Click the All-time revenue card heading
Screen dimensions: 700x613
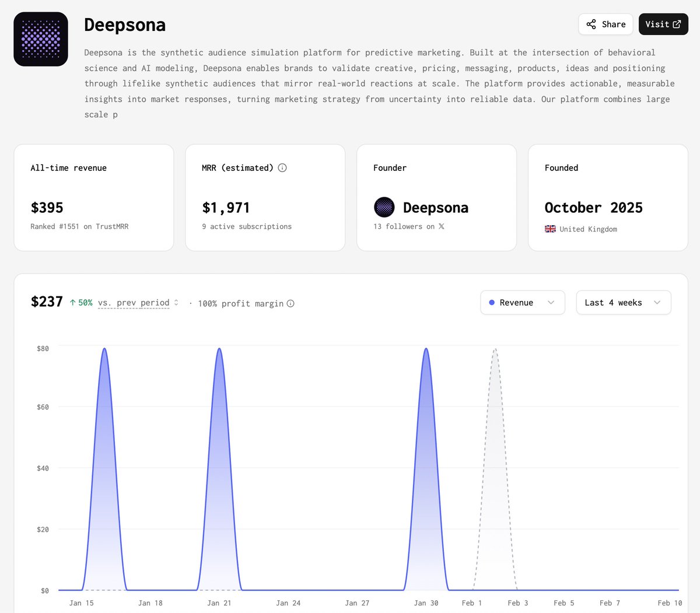[x=68, y=168]
